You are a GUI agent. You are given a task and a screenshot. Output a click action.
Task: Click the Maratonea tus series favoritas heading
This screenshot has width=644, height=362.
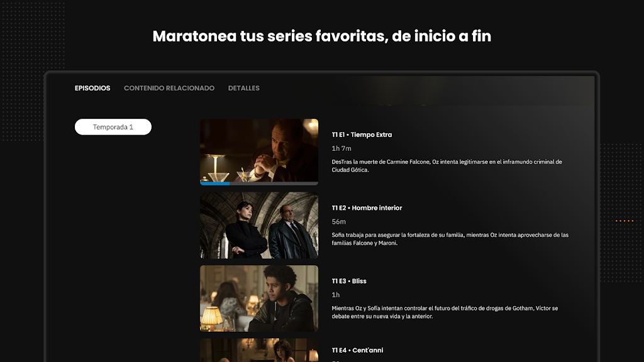(x=322, y=36)
